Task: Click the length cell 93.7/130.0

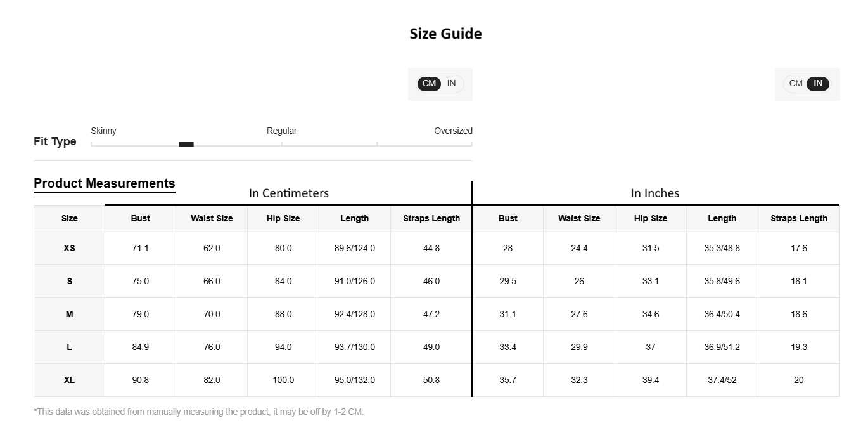Action: 355,347
